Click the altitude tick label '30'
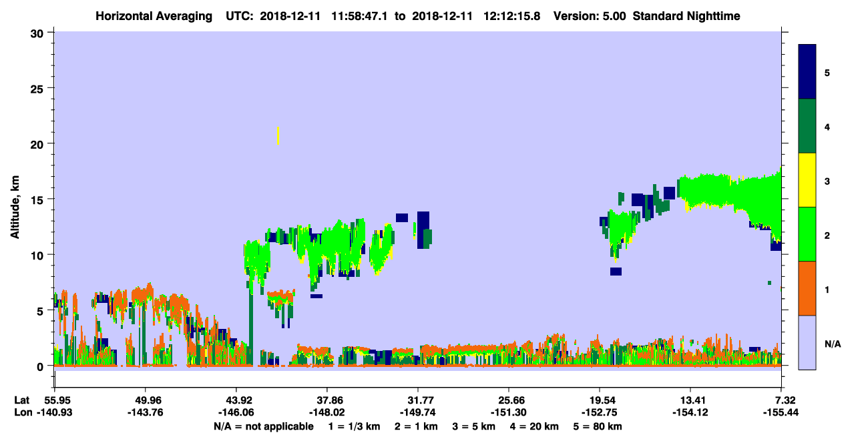Viewport: 868px width, 445px height. pos(39,33)
